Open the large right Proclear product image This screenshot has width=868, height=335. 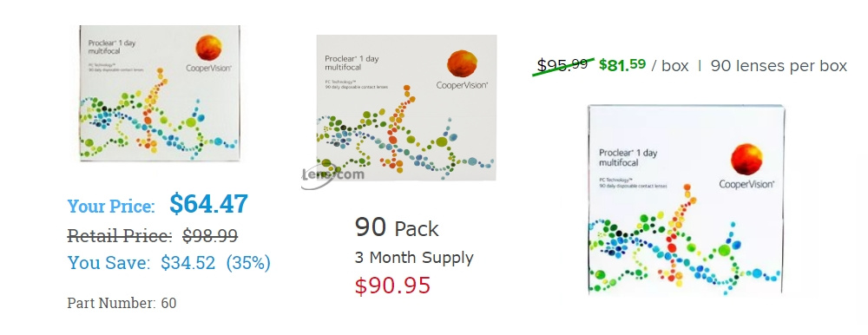coord(686,200)
